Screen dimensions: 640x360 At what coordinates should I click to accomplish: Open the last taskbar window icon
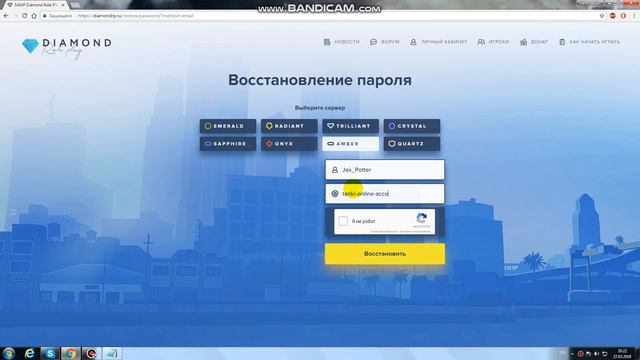(112, 353)
